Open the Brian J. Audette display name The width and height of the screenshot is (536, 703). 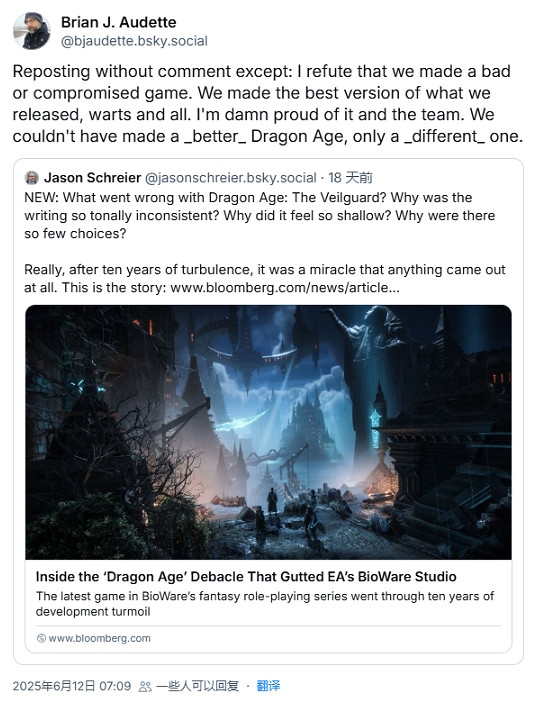pyautogui.click(x=118, y=22)
